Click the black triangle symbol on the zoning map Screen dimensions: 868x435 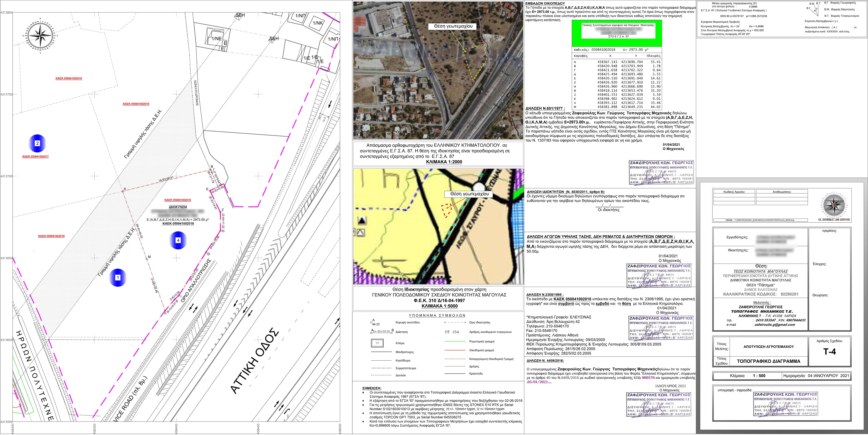click(x=362, y=221)
